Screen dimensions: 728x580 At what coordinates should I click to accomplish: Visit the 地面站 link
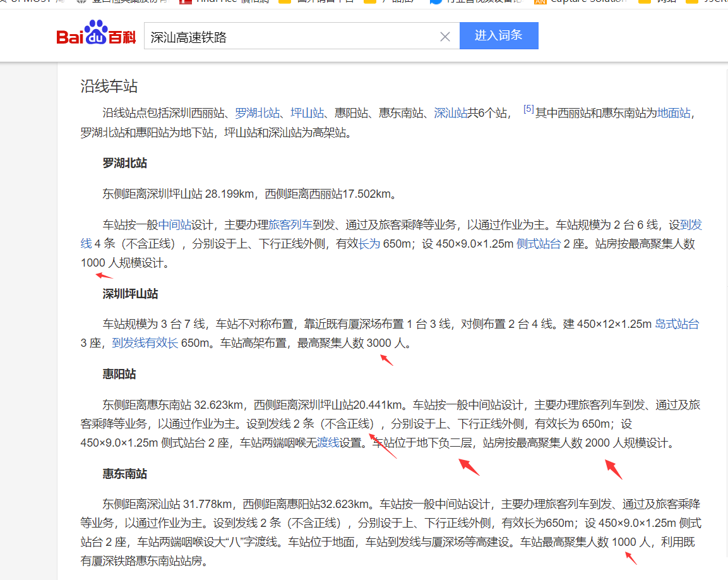pos(674,113)
